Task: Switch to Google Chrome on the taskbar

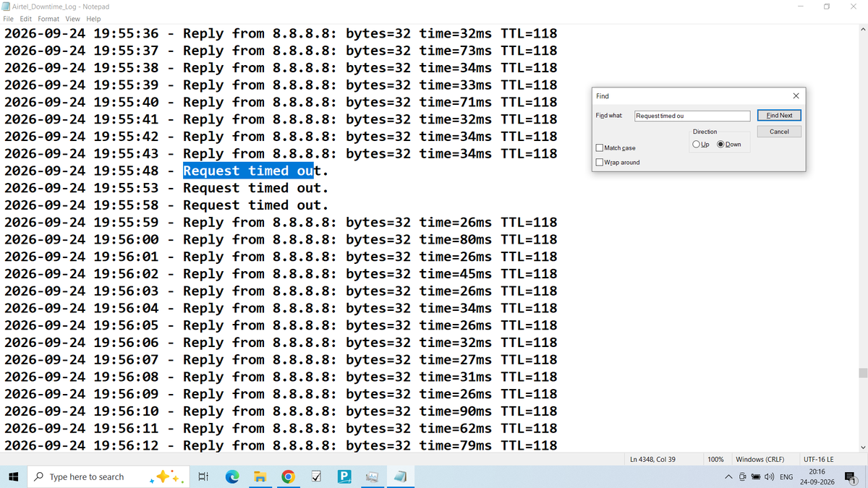Action: pyautogui.click(x=288, y=477)
